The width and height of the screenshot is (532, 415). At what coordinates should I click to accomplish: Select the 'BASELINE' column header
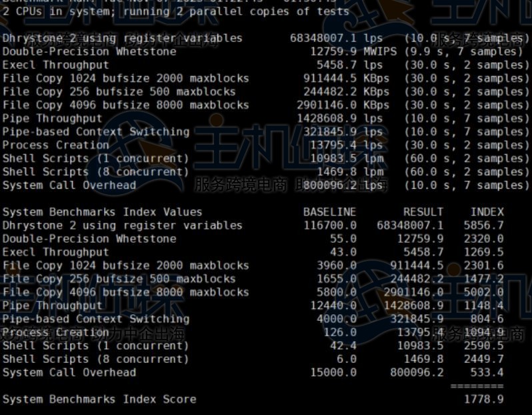click(330, 212)
